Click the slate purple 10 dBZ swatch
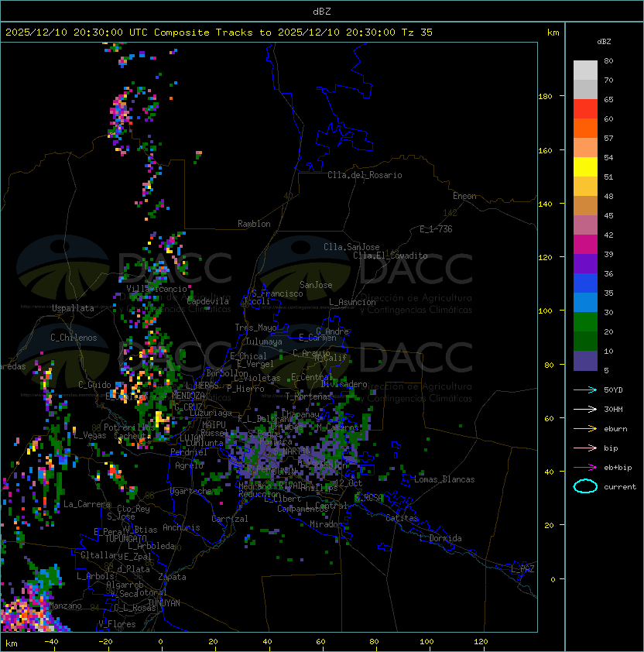 coord(585,361)
